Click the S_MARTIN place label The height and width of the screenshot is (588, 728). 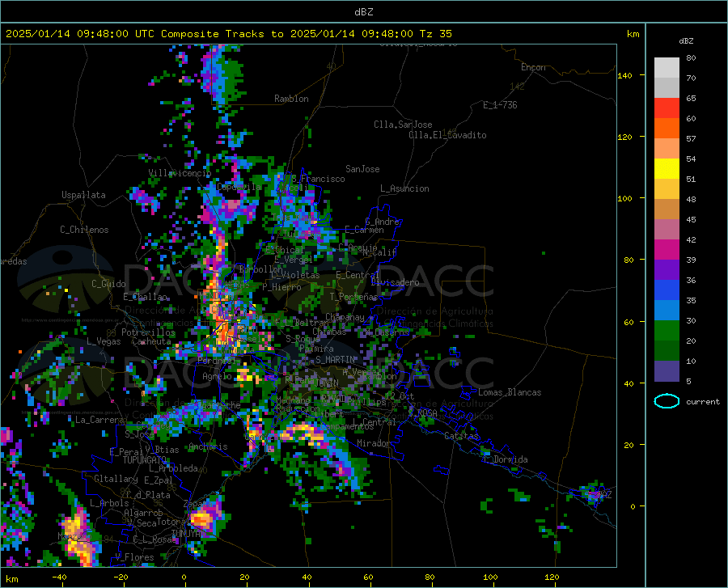click(335, 360)
